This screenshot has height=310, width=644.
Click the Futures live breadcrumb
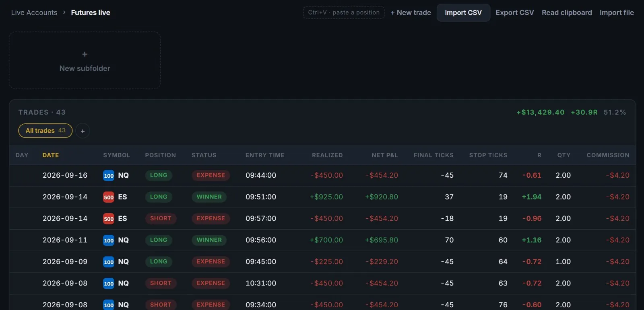[x=91, y=12]
